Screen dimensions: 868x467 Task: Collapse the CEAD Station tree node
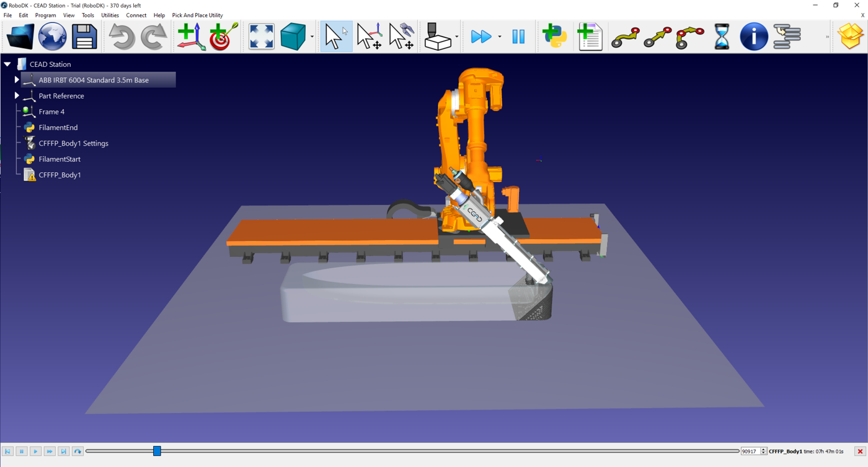pos(7,64)
